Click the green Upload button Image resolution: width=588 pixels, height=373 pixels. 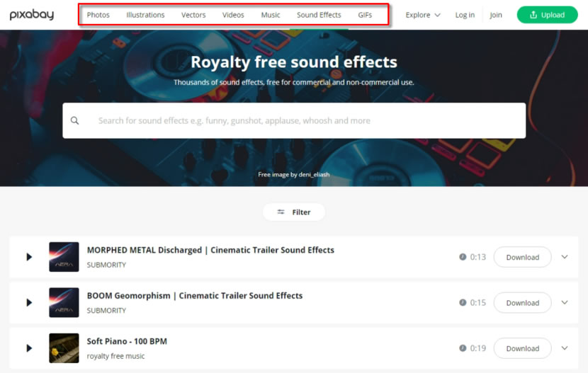[x=547, y=15]
